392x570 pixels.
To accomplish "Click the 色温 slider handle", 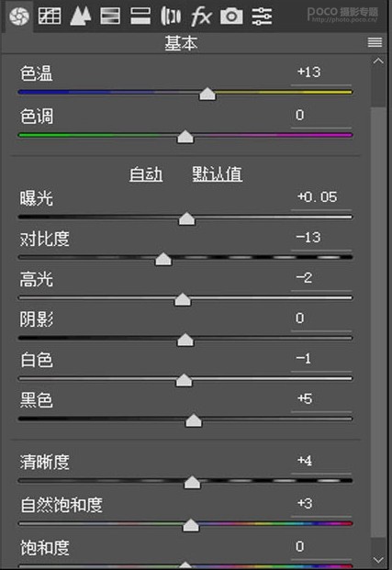I will point(207,94).
